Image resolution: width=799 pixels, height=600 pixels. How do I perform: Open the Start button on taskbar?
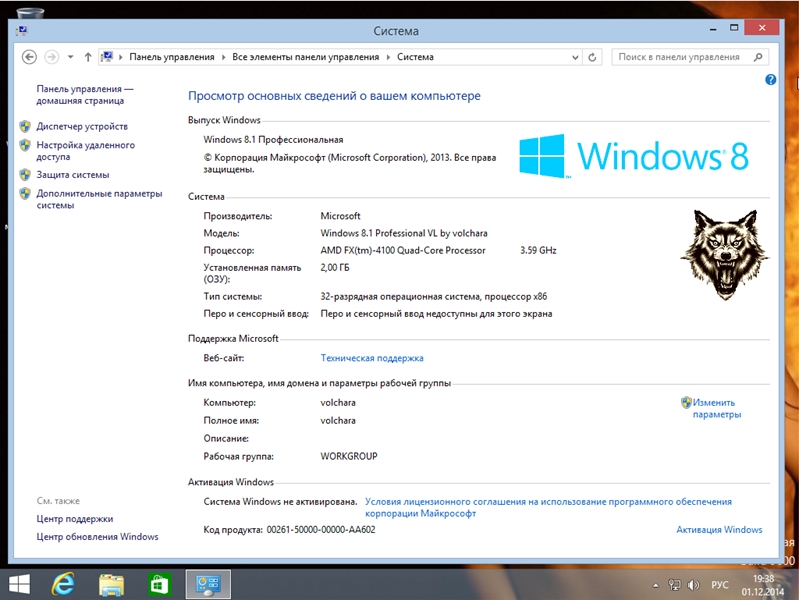(x=19, y=584)
